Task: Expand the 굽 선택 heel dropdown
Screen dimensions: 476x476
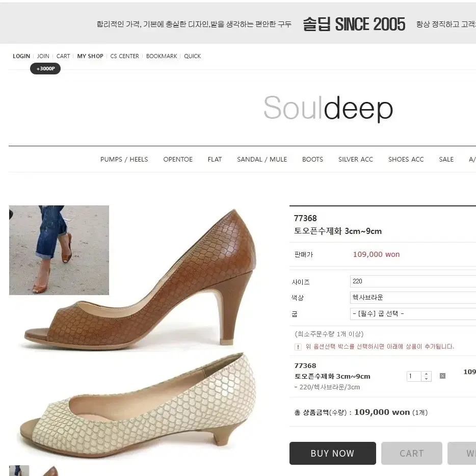Action: [x=413, y=313]
